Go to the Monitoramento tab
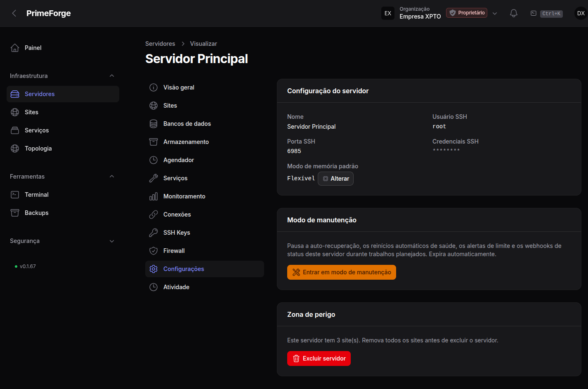588x389 pixels. click(205, 196)
